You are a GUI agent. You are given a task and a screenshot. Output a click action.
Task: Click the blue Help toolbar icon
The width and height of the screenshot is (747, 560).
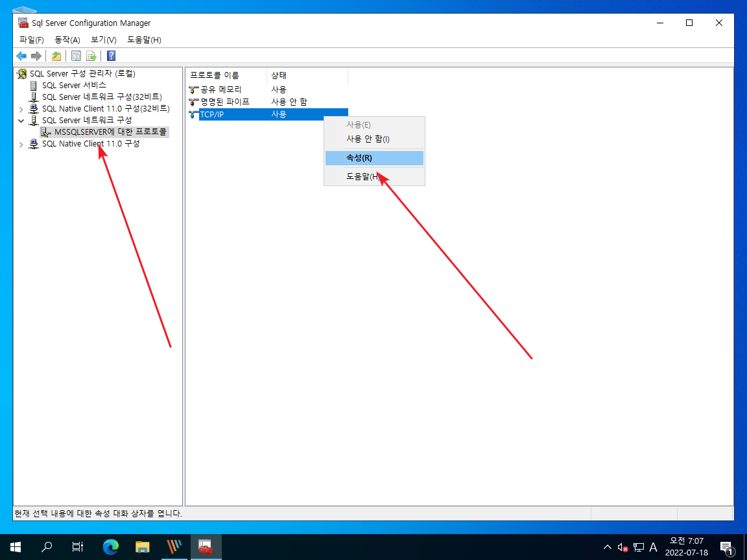click(x=111, y=56)
